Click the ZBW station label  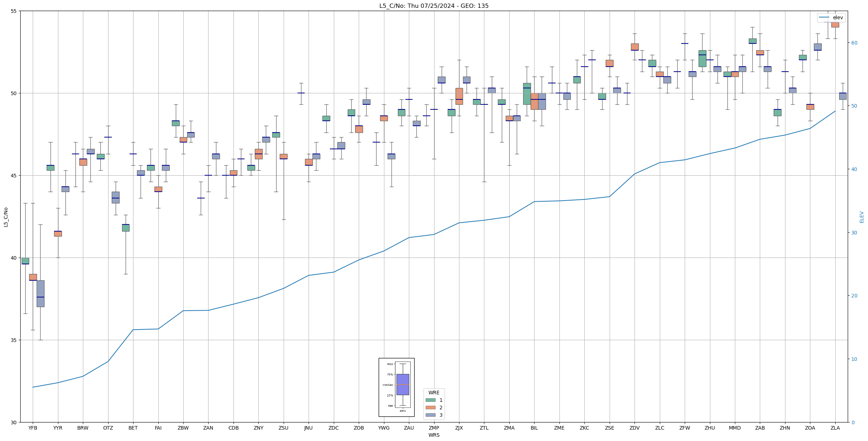tap(183, 428)
